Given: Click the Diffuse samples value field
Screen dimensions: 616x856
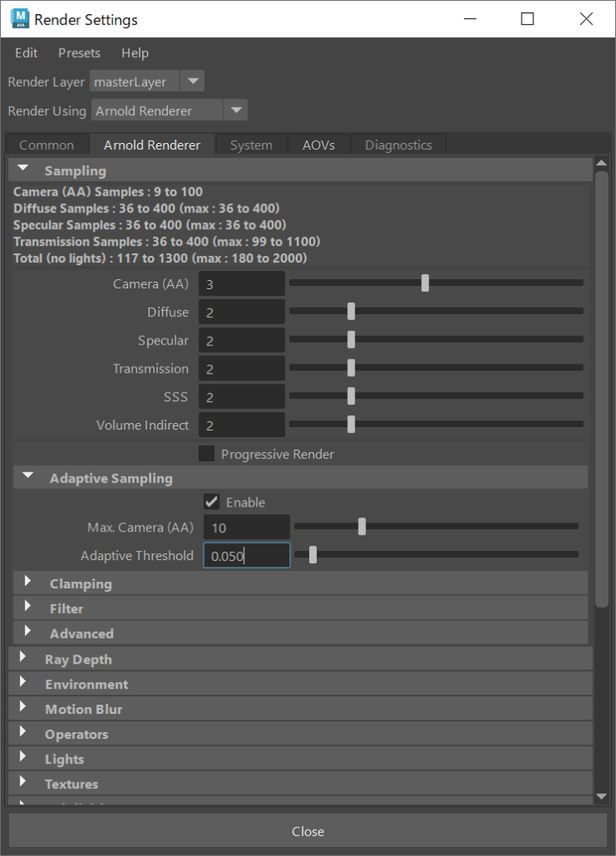Looking at the screenshot, I should click(x=242, y=313).
